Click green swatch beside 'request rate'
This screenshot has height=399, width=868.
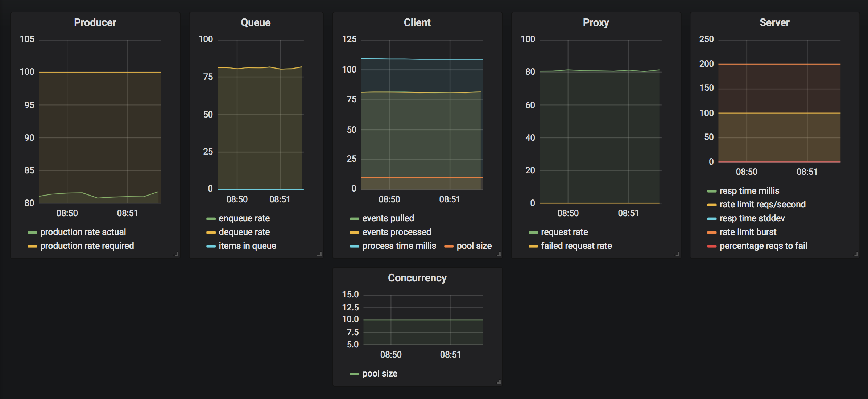533,233
